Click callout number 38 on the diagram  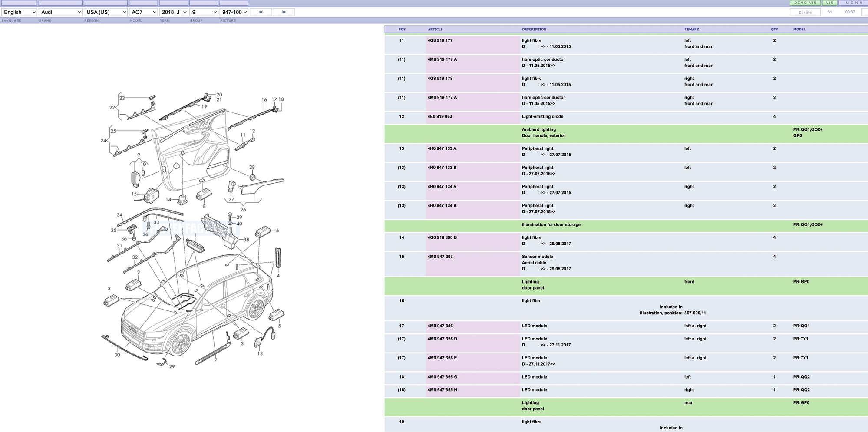tap(246, 240)
